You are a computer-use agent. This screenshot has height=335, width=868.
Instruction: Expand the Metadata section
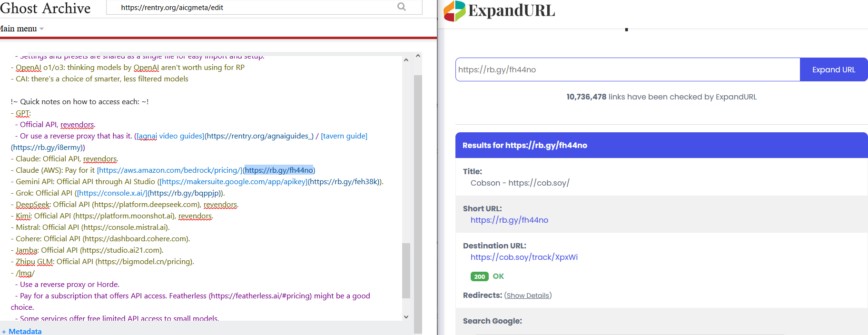[21, 331]
